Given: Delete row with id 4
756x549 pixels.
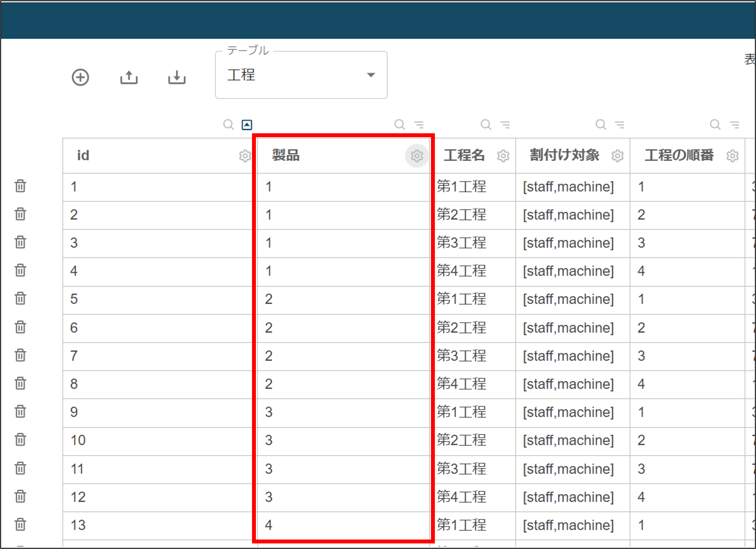Looking at the screenshot, I should [x=20, y=270].
